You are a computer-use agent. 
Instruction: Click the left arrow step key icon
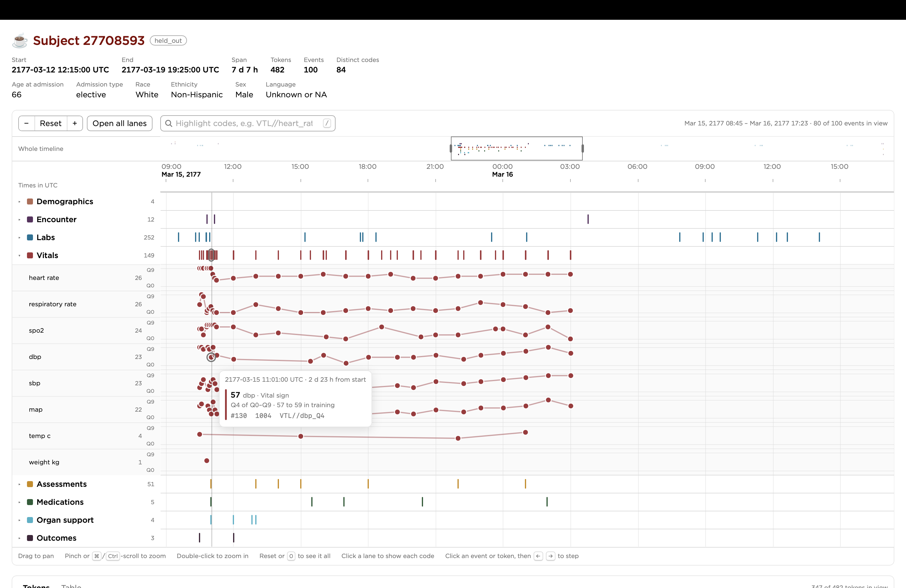click(x=538, y=556)
